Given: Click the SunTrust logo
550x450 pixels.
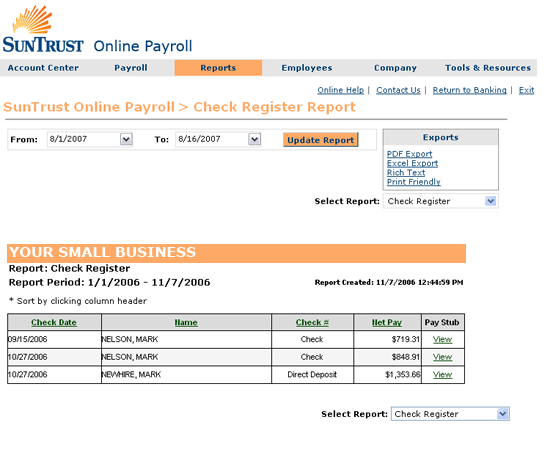Looking at the screenshot, I should point(43,29).
